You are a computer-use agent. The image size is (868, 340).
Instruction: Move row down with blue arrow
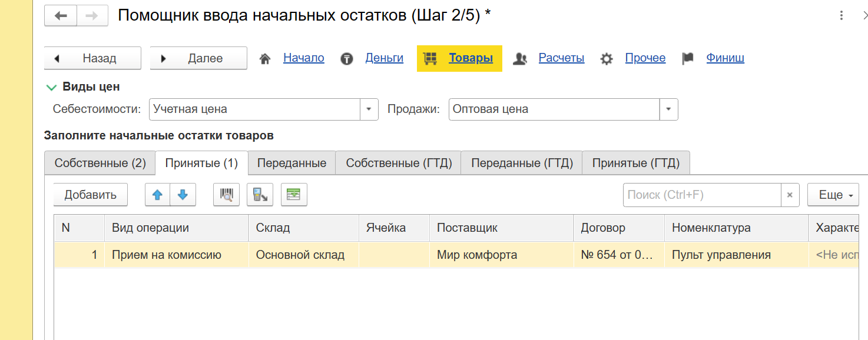point(183,195)
